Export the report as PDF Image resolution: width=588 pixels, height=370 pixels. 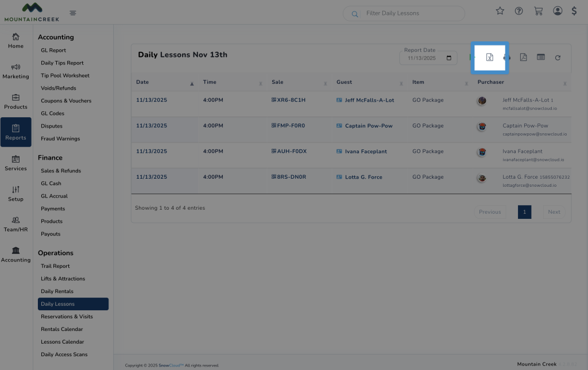(523, 57)
